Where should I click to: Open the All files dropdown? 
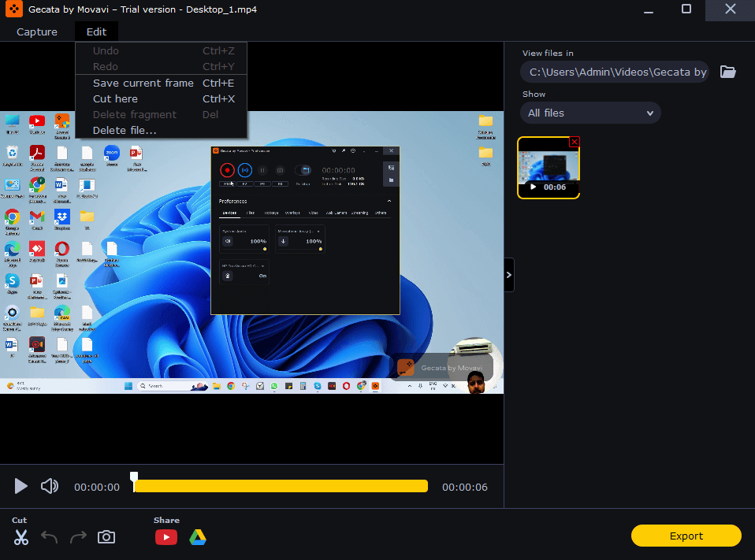[590, 113]
